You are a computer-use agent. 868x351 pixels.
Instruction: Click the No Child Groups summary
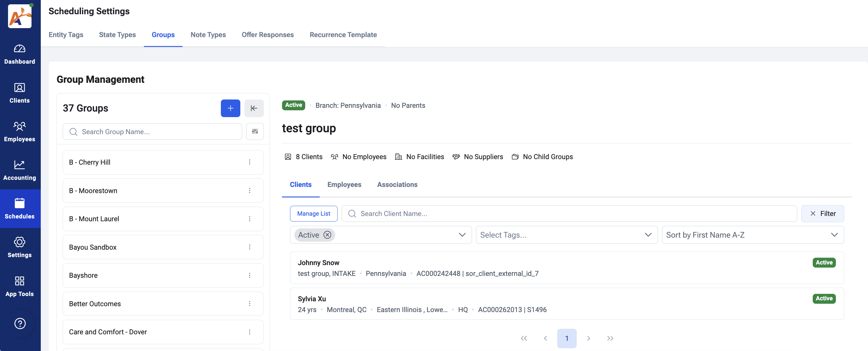tap(542, 157)
